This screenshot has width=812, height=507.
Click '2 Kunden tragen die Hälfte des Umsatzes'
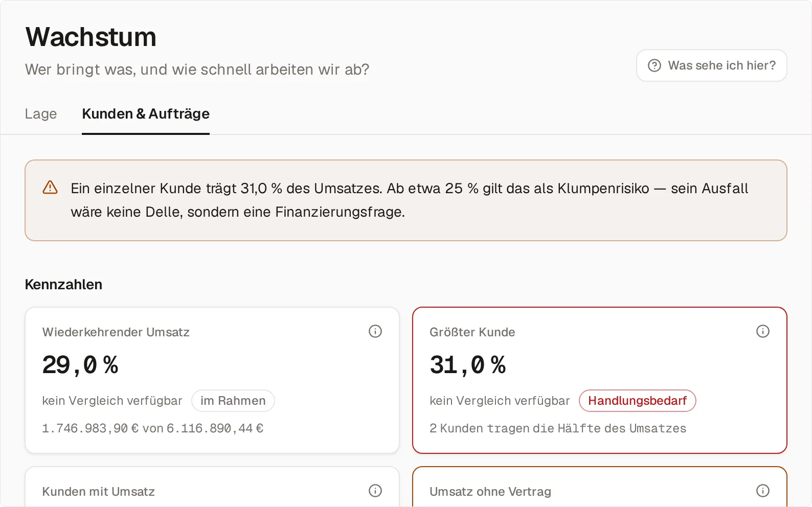tap(558, 428)
